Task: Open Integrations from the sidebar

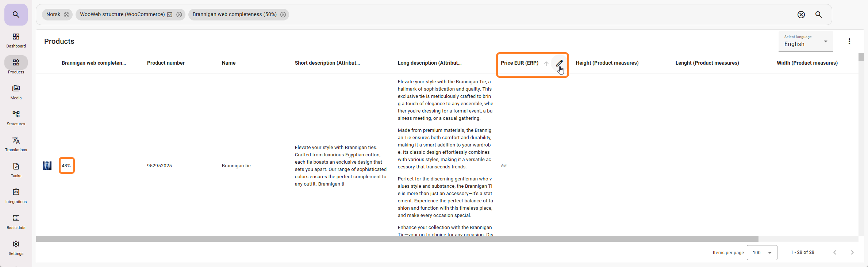Action: click(x=16, y=196)
